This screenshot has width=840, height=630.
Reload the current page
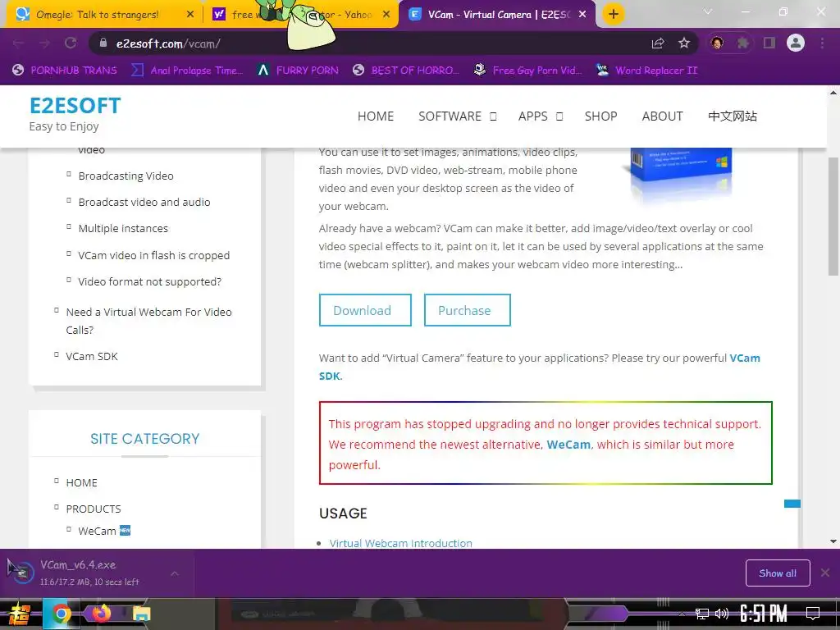71,43
